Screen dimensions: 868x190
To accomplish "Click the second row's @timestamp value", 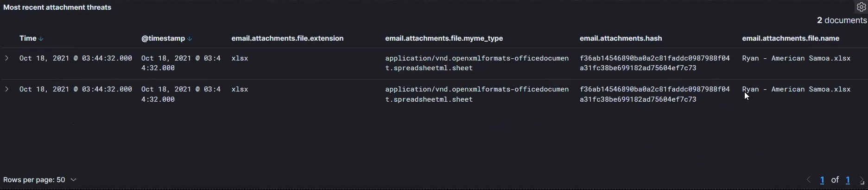I will click(181, 94).
